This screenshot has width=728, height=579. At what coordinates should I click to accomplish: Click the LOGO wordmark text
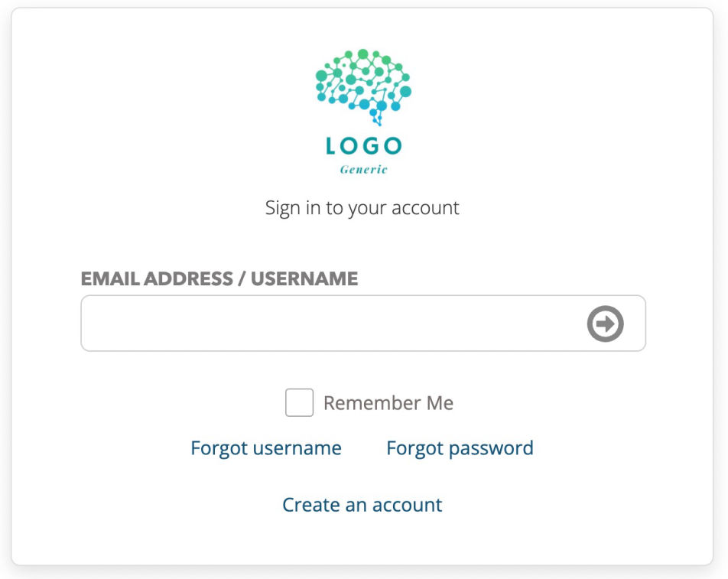363,145
